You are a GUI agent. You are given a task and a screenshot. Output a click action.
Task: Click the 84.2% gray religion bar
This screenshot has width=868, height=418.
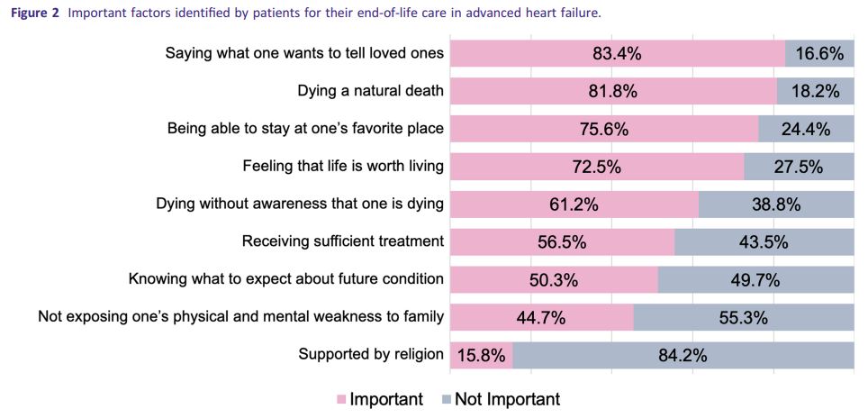click(683, 355)
